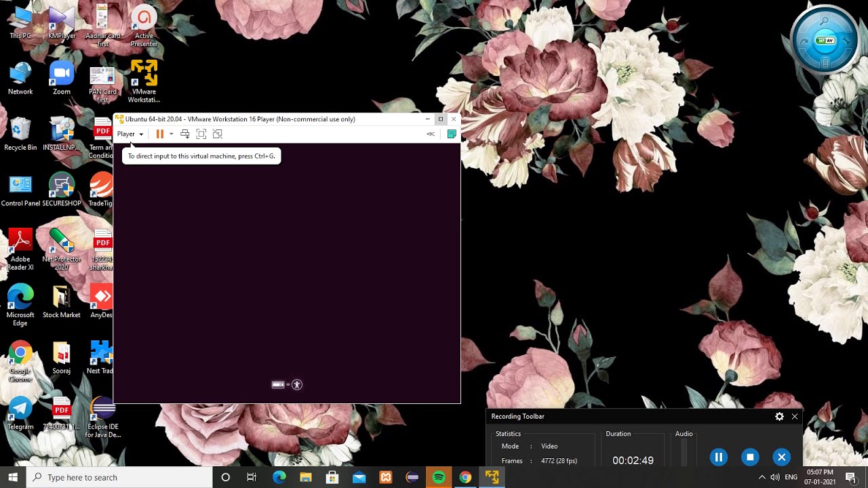This screenshot has width=868, height=488.
Task: Select Google Chrome desktop shortcut
Action: click(x=20, y=361)
